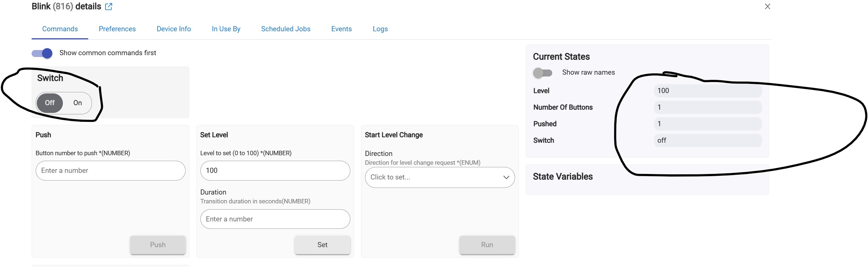The width and height of the screenshot is (868, 267).
Task: Turn the Switch to On
Action: tap(77, 103)
